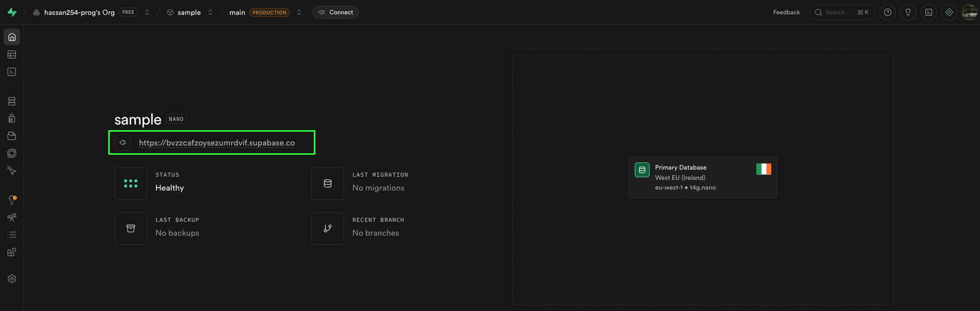980x311 pixels.
Task: Click eu-west-1 t4g.nano text
Action: (x=685, y=188)
